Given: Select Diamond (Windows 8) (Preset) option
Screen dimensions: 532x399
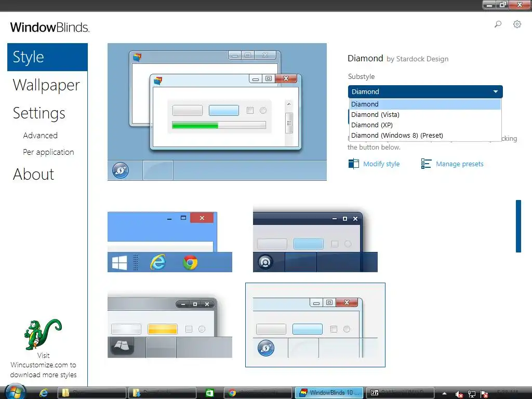Looking at the screenshot, I should pyautogui.click(x=425, y=136).
